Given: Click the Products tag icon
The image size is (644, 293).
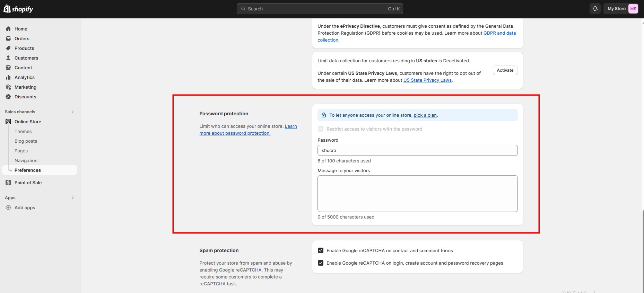Looking at the screenshot, I should click(8, 48).
